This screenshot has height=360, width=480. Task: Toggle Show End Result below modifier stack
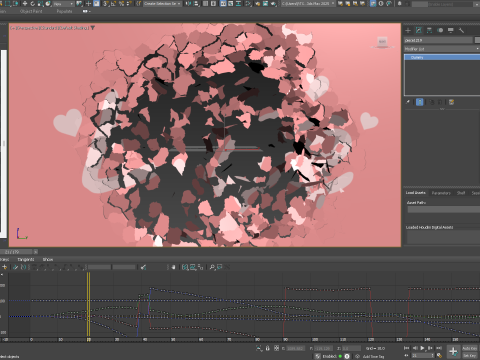(420, 102)
